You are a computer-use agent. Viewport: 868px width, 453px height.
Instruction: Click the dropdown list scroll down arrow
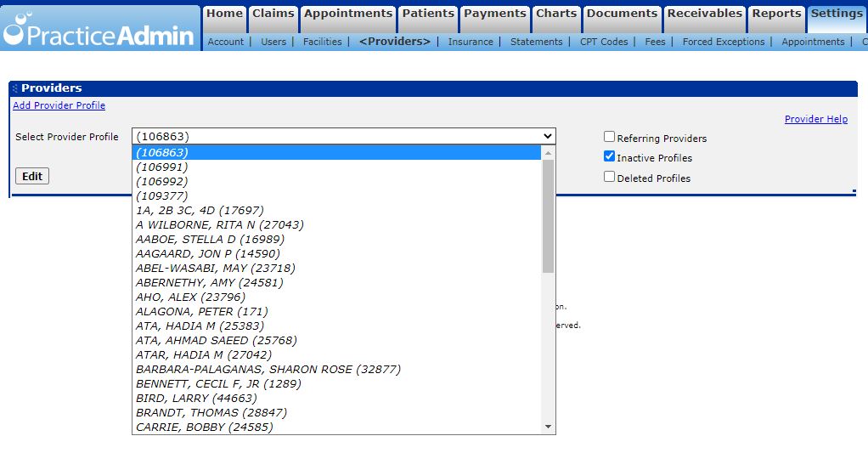point(548,427)
